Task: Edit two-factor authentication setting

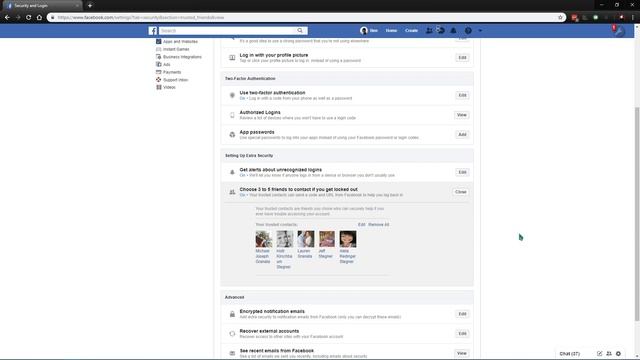Action: pyautogui.click(x=462, y=95)
